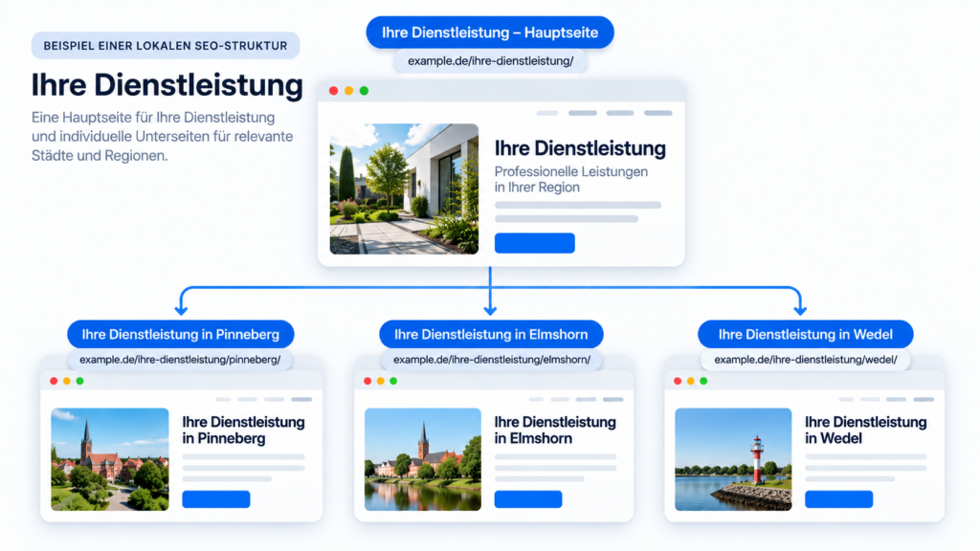
Task: Open the example.de/ihre-dienstleistung/wedel/ URL
Action: (806, 360)
